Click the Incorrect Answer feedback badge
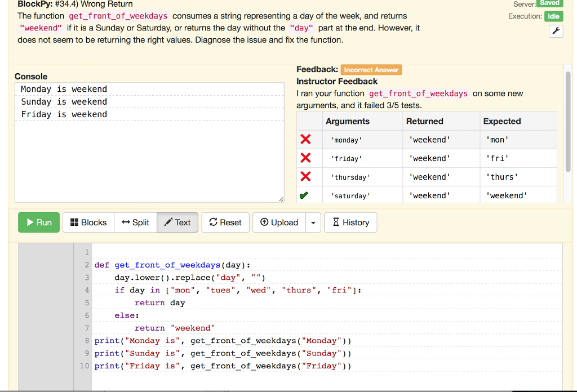 [371, 69]
